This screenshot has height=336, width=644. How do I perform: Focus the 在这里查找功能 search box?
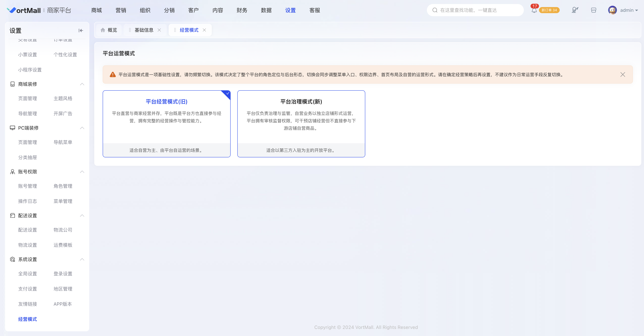pos(475,10)
